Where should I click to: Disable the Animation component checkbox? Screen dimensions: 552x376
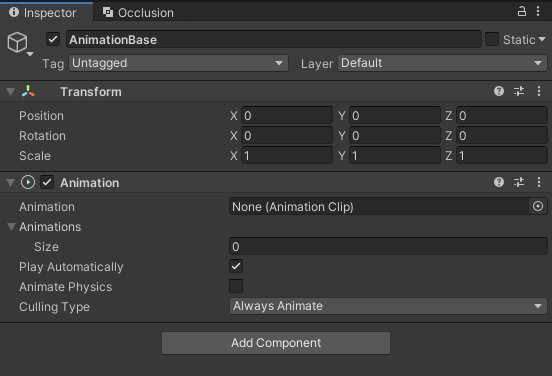coord(47,182)
